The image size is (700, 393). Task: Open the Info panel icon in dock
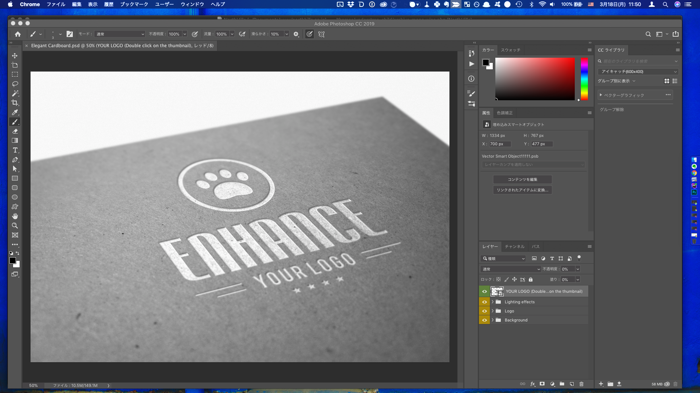click(x=471, y=79)
